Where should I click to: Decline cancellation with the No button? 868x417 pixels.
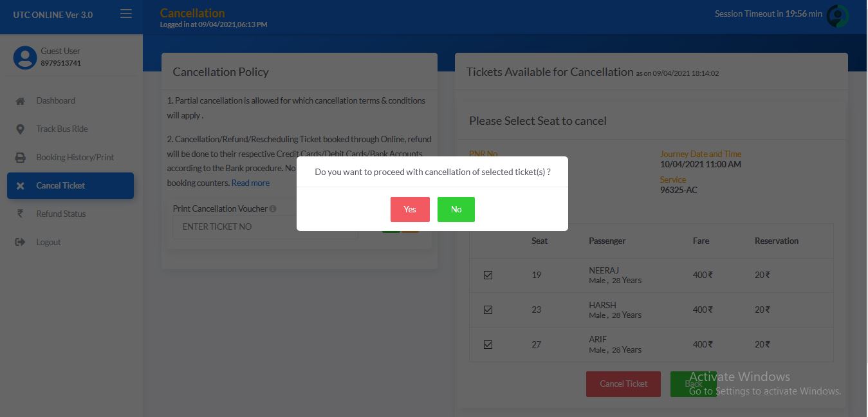[x=456, y=209]
